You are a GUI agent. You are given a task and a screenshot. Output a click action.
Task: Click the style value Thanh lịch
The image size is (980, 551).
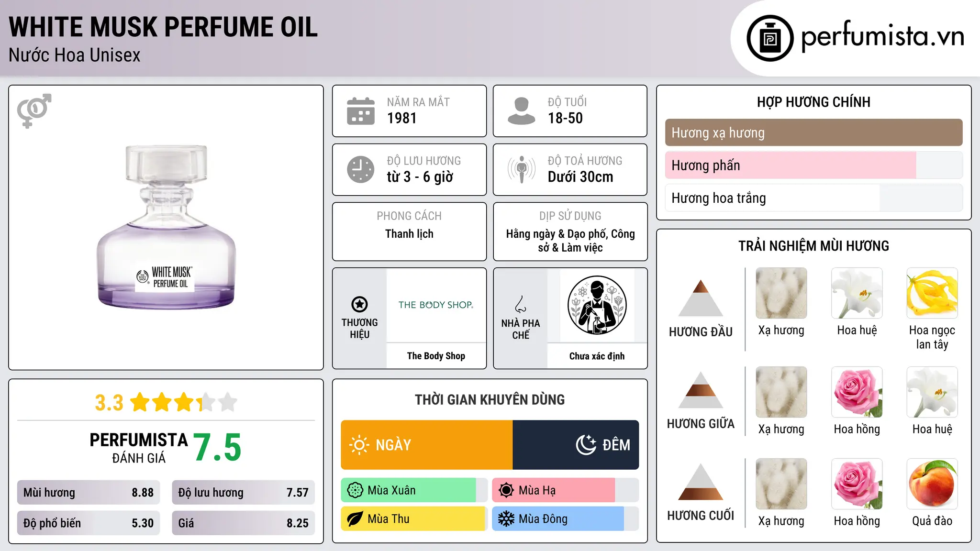click(x=409, y=234)
